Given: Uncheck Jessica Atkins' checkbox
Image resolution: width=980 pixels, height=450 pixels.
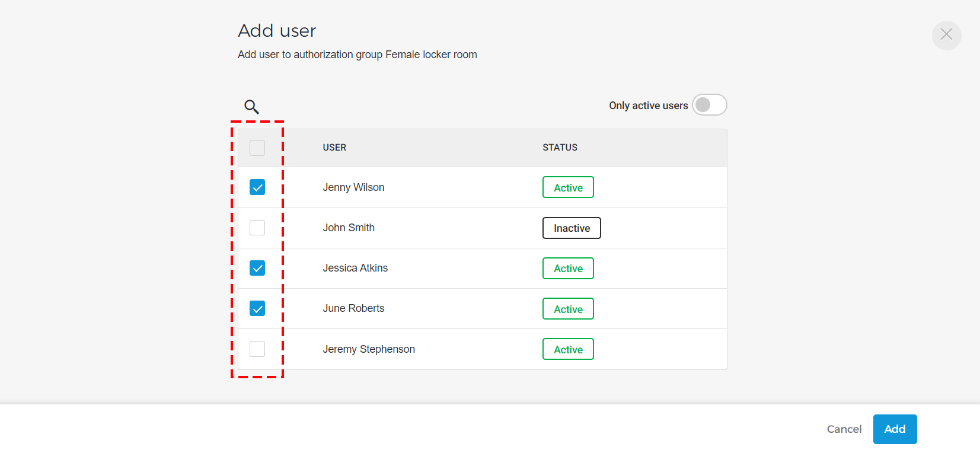Looking at the screenshot, I should pyautogui.click(x=257, y=268).
